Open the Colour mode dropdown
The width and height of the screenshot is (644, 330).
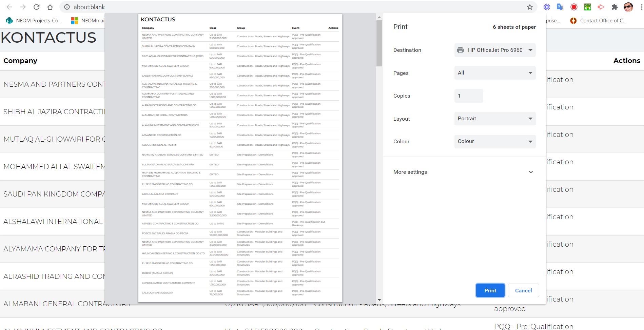click(495, 141)
